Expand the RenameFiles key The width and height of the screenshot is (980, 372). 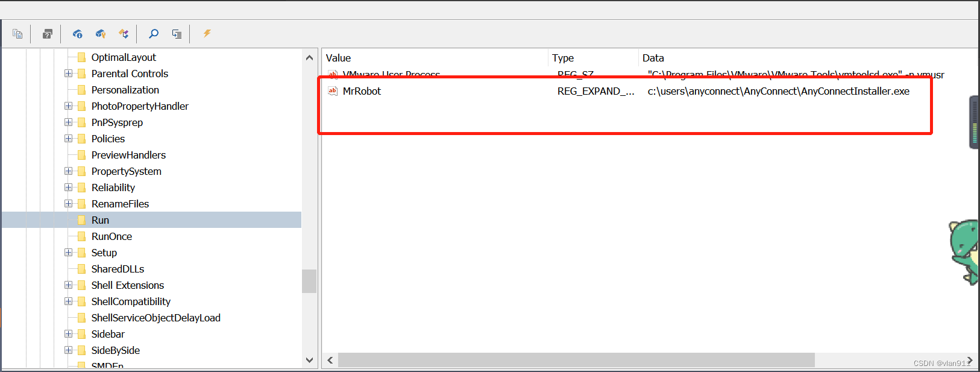pyautogui.click(x=68, y=204)
